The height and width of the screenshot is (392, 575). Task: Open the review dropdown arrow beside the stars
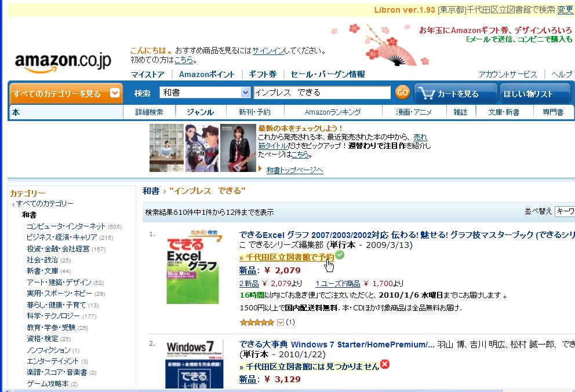pyautogui.click(x=281, y=322)
